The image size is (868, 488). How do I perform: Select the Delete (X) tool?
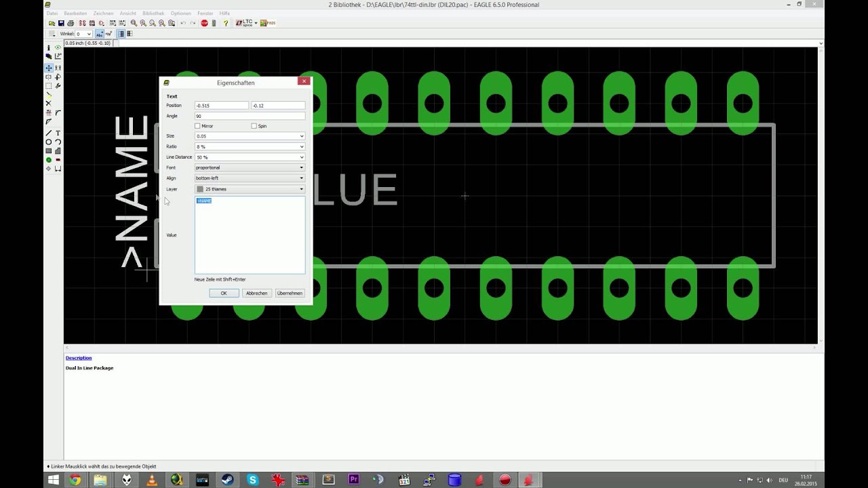point(49,104)
